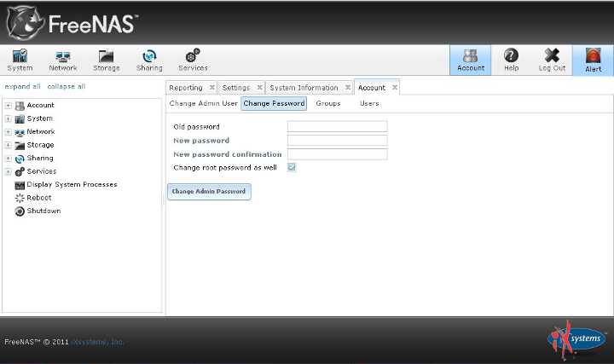Select the Change Password sub-tab

coord(274,103)
